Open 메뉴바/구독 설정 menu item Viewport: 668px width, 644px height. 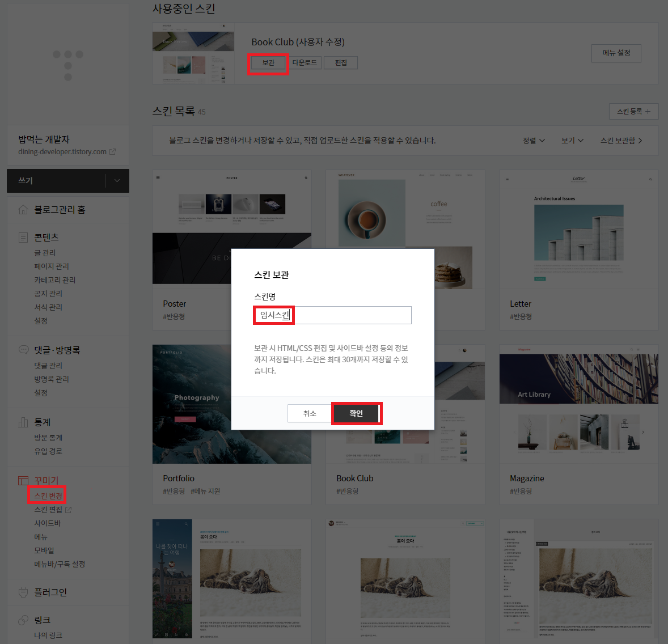(60, 564)
